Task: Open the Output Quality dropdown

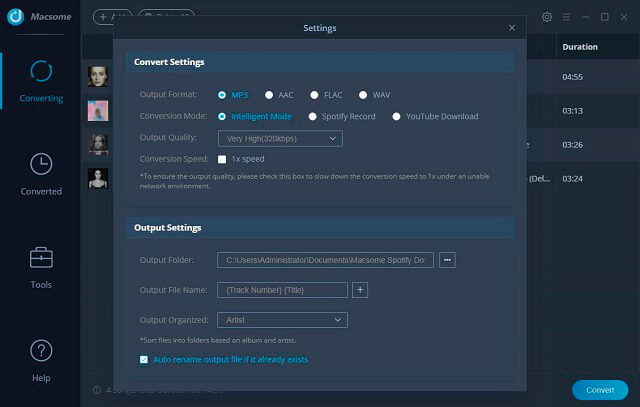Action: (280, 138)
